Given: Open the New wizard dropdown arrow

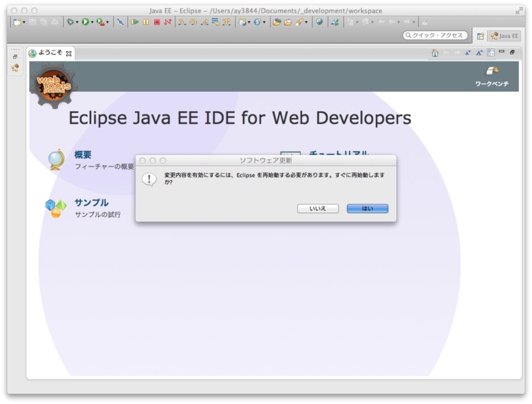Looking at the screenshot, I should (x=24, y=23).
